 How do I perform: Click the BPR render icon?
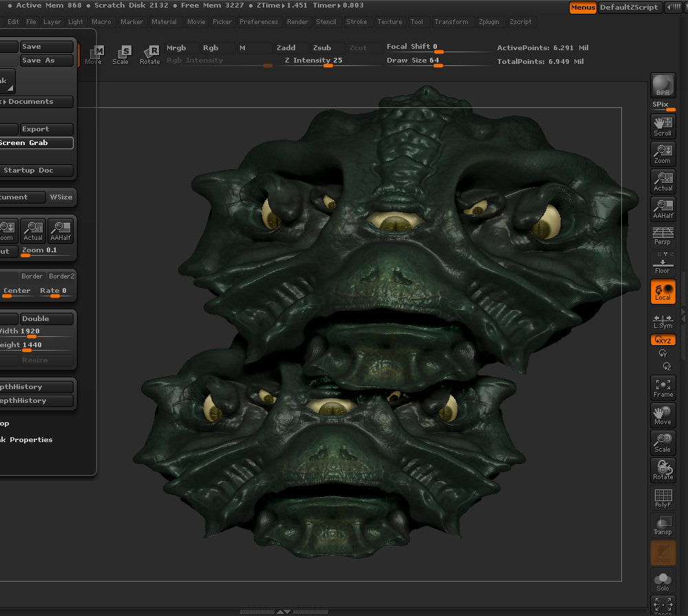[663, 85]
